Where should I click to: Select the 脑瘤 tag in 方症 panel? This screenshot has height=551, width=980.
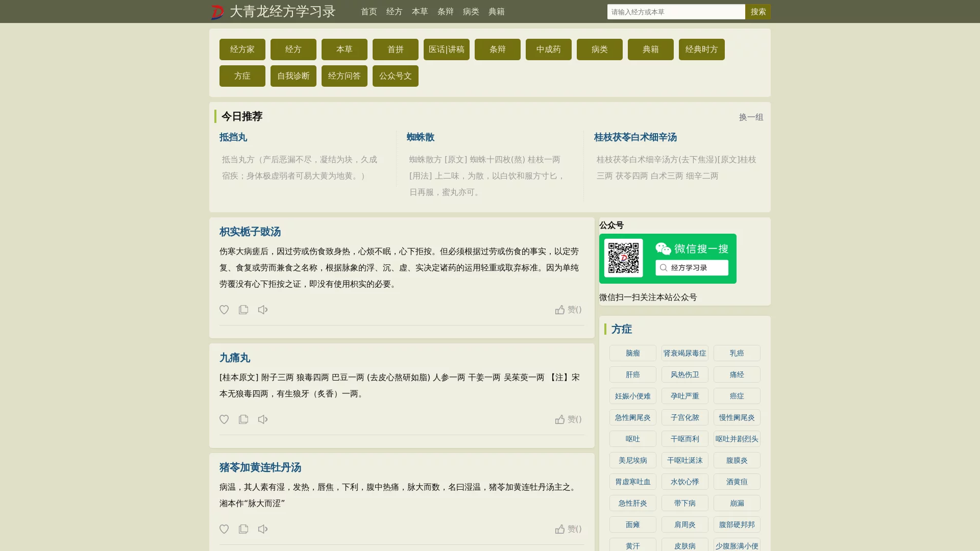click(632, 353)
